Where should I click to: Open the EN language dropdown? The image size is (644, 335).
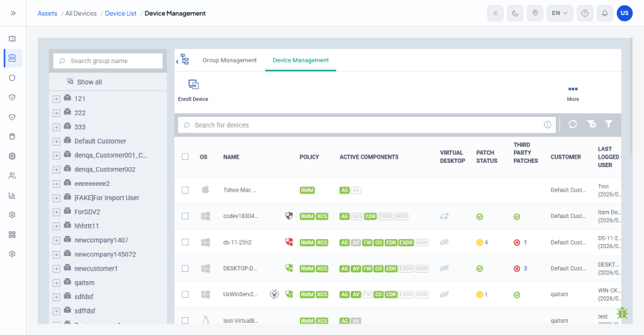click(x=560, y=13)
